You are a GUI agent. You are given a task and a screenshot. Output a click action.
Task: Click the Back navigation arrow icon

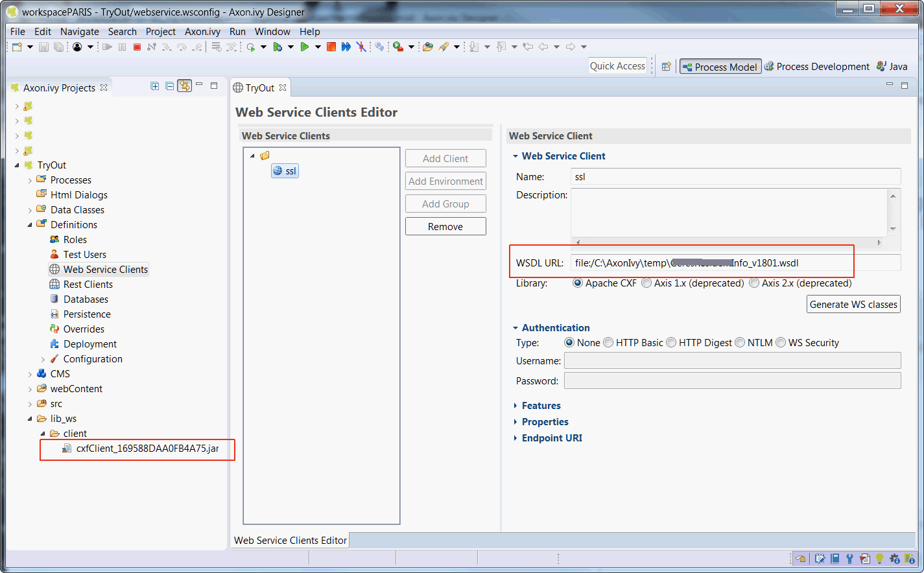(x=543, y=47)
